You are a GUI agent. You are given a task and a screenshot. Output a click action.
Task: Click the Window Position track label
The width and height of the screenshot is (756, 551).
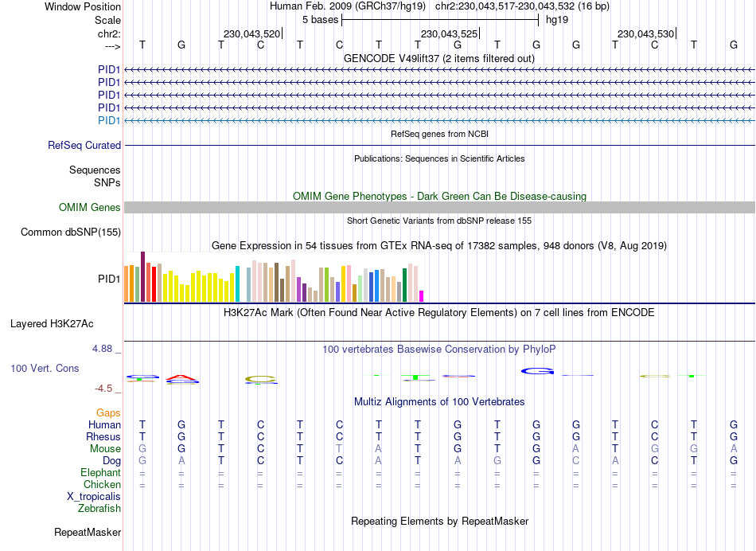[83, 6]
